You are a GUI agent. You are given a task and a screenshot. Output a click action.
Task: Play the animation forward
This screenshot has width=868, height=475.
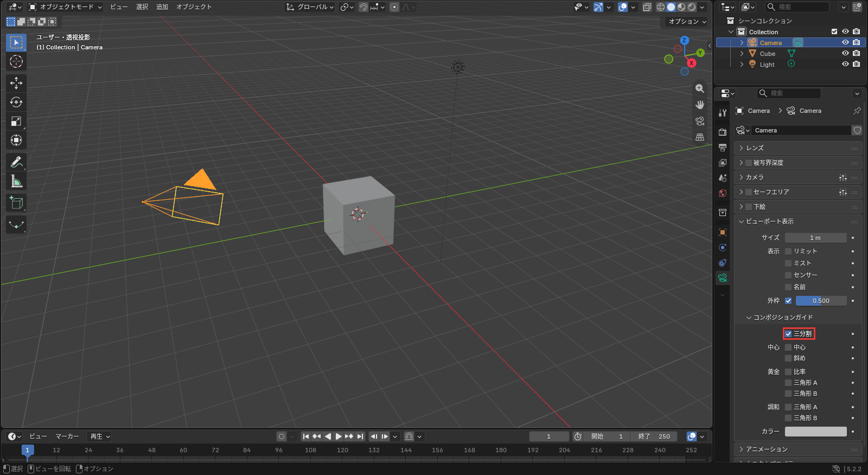point(339,436)
